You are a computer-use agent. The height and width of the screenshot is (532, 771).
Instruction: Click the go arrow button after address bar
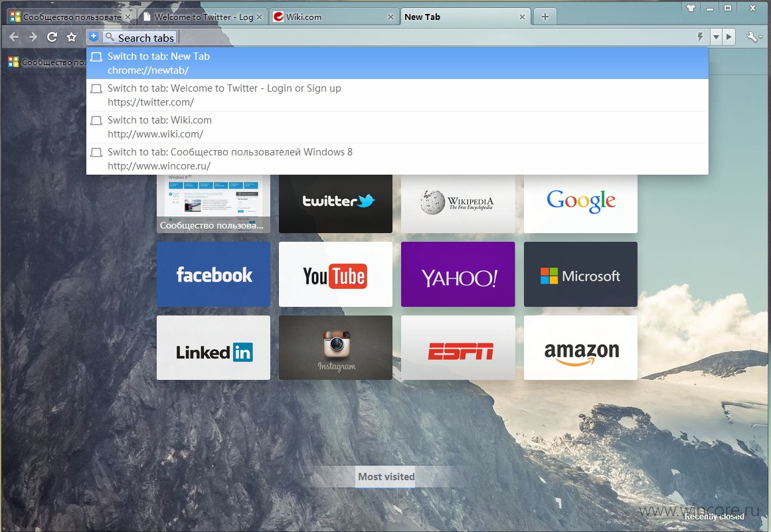click(x=728, y=37)
